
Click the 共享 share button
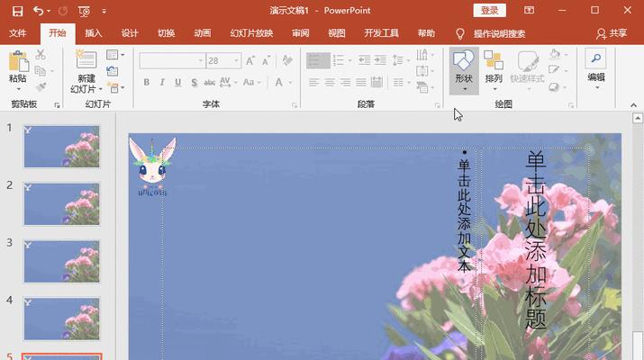click(x=612, y=33)
